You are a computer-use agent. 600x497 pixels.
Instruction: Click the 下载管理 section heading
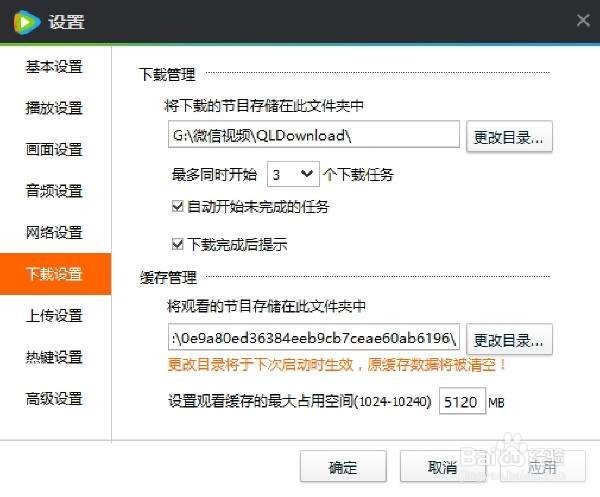coord(167,74)
